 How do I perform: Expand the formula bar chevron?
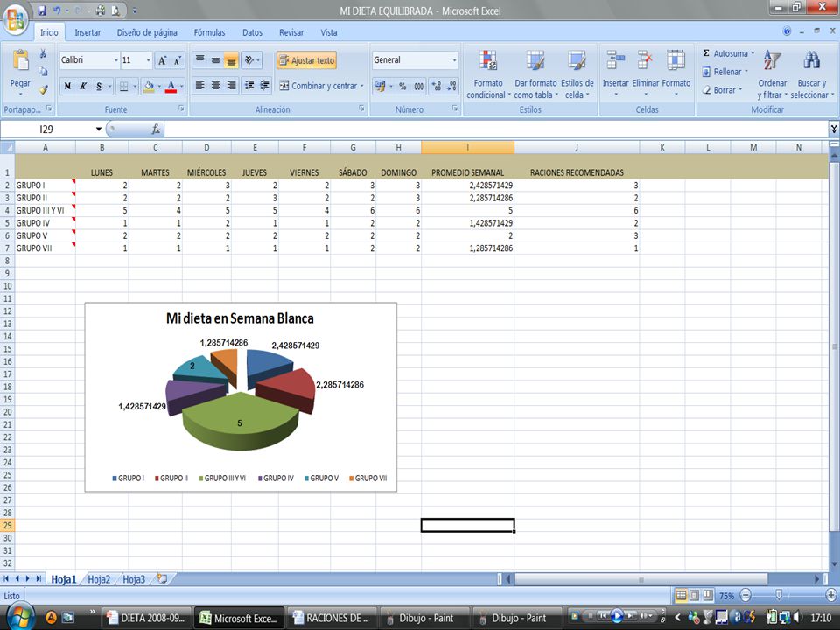tap(834, 129)
